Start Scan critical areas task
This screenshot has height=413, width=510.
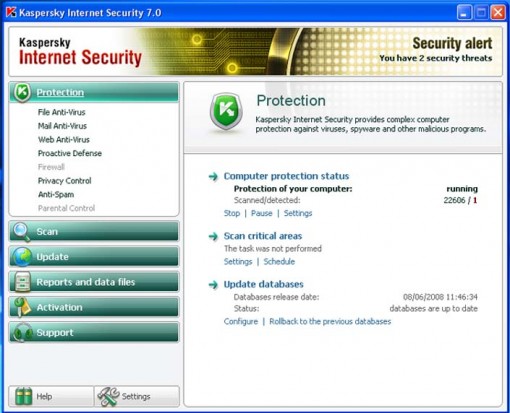click(263, 236)
